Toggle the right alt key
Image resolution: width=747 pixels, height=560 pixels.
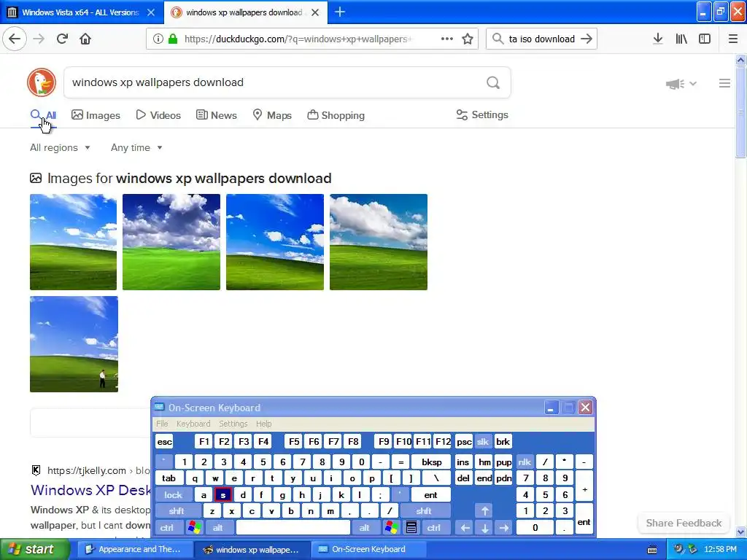[x=365, y=528]
